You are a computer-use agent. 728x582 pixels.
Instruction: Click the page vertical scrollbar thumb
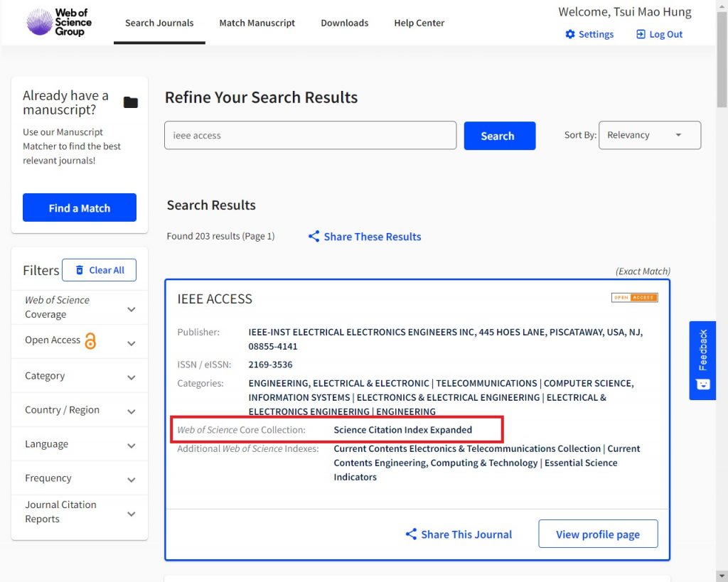pos(722,60)
